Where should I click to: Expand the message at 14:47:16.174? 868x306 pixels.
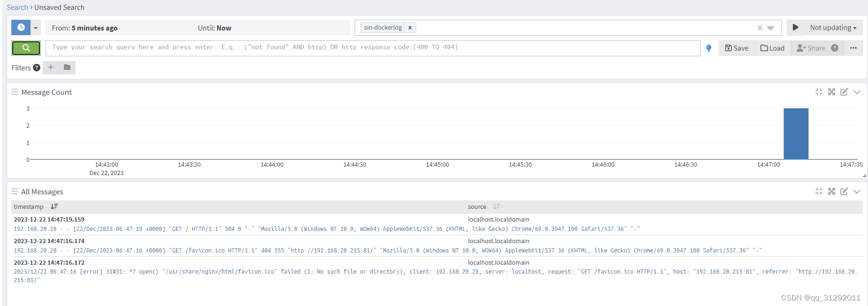click(x=49, y=241)
